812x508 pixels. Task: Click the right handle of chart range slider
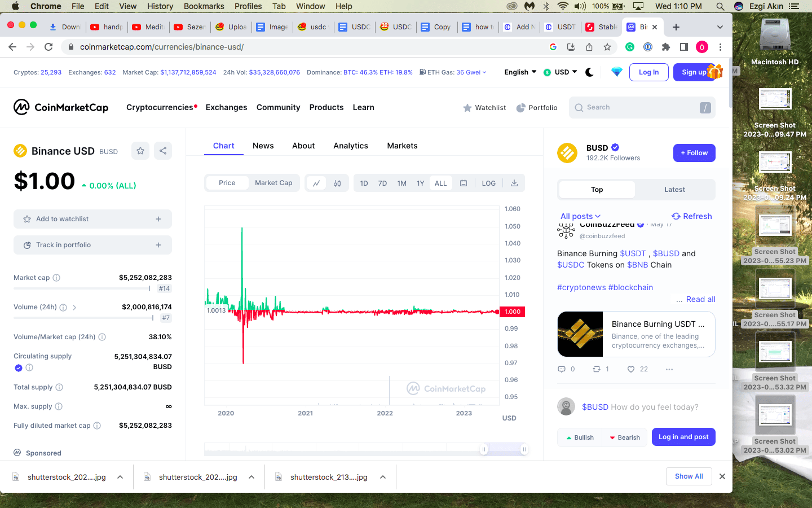524,449
